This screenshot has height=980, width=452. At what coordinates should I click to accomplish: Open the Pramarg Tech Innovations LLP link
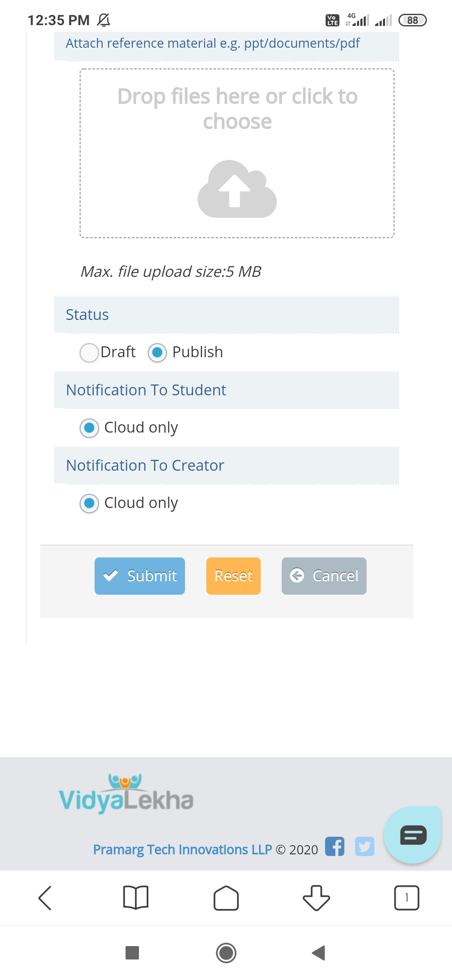pyautogui.click(x=182, y=850)
